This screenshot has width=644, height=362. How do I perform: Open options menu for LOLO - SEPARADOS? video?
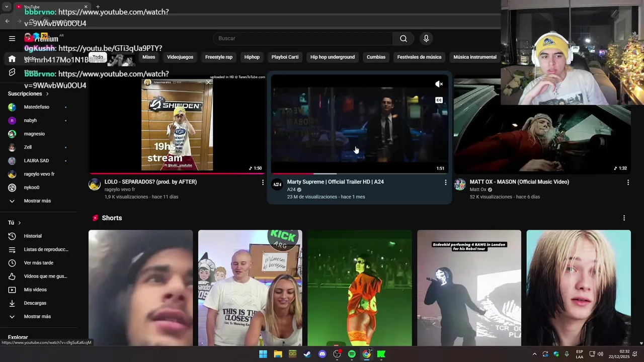pos(263,183)
